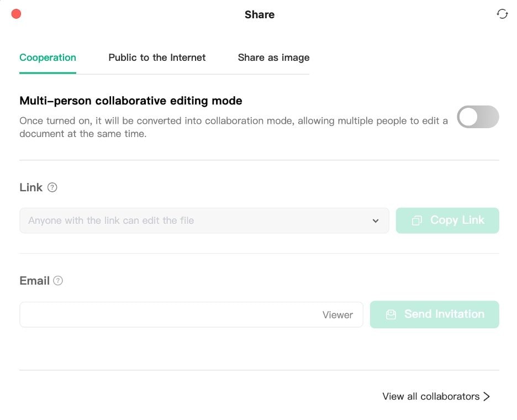
Task: Switch to the Public to the Internet tab
Action: click(157, 57)
